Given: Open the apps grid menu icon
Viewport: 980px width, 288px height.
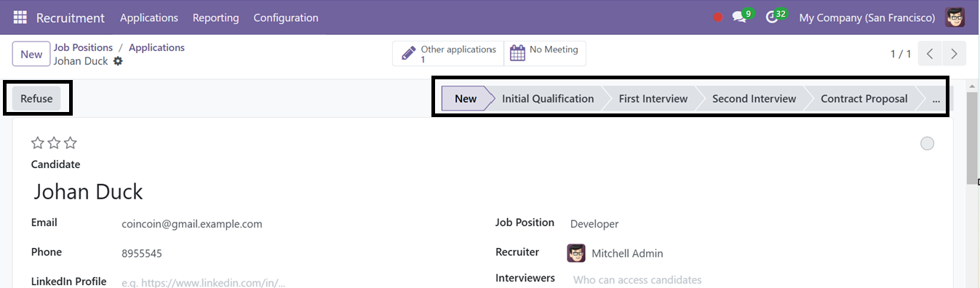Looking at the screenshot, I should [x=20, y=17].
